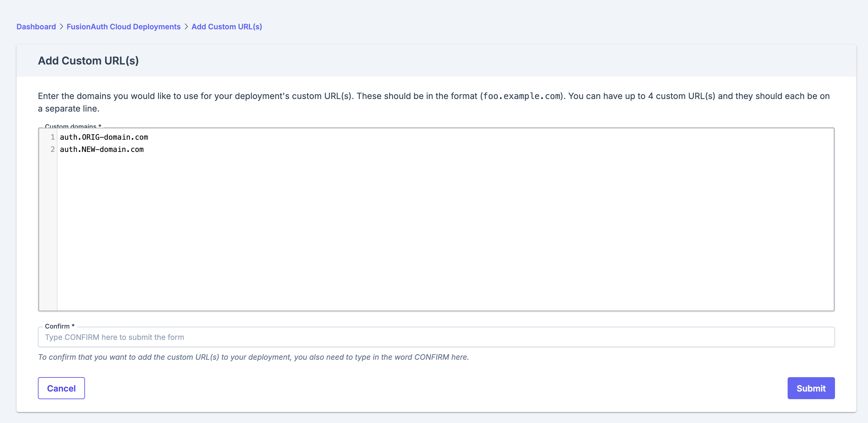Submit the custom URL form
This screenshot has width=868, height=423.
point(811,388)
